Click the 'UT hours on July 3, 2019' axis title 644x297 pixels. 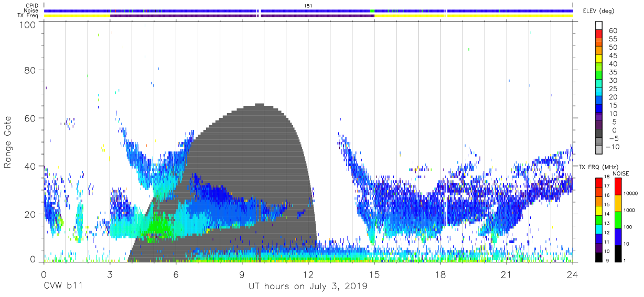(308, 287)
